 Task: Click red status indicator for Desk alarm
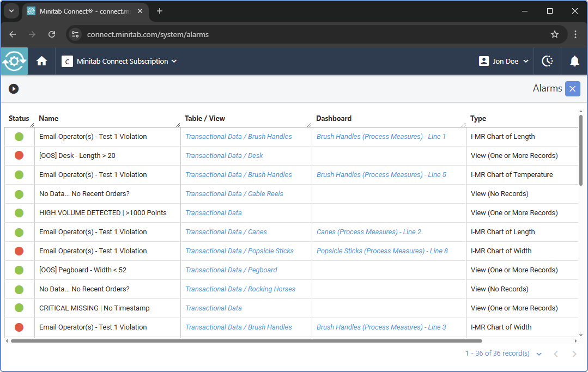tap(19, 156)
